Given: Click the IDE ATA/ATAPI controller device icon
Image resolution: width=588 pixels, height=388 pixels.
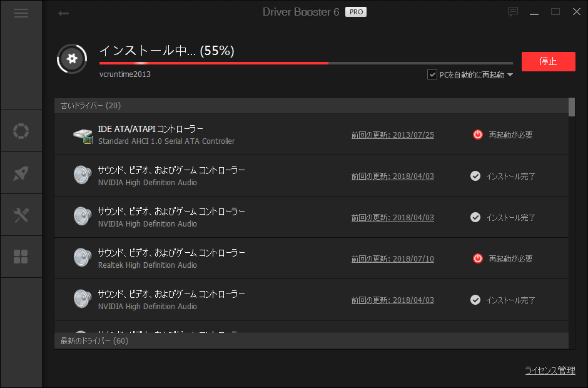Looking at the screenshot, I should point(83,135).
